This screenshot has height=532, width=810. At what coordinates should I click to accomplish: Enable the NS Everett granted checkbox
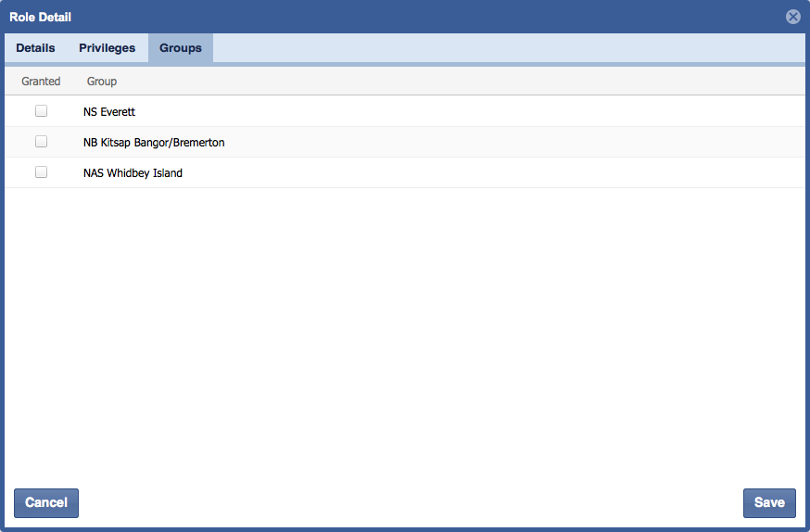point(41,111)
